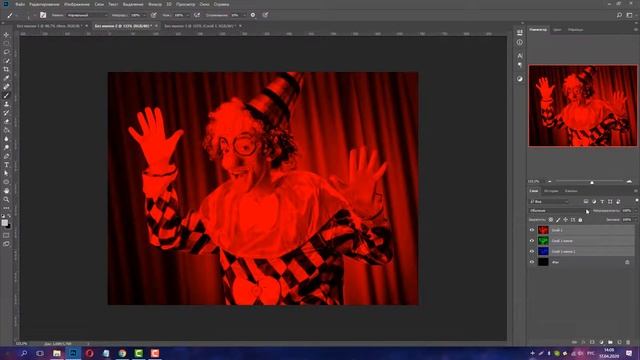Select the Quick Selection wand tool
The image size is (640, 360).
point(6,61)
